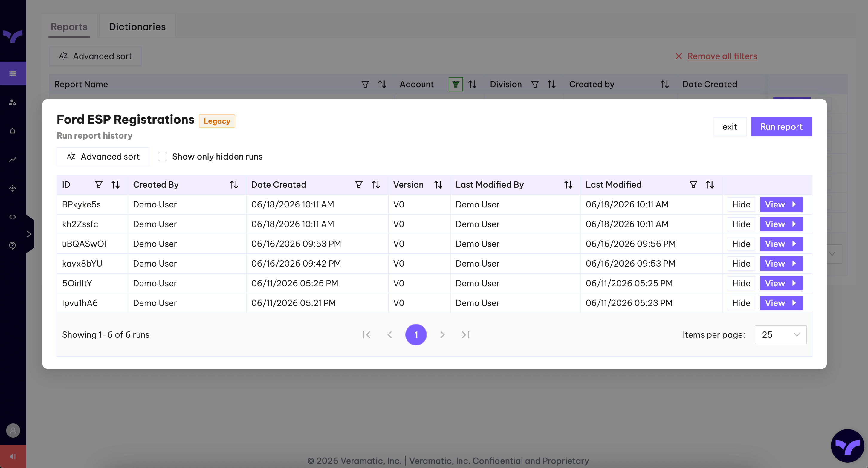Sort background table by Account
868x468 pixels.
(473, 84)
